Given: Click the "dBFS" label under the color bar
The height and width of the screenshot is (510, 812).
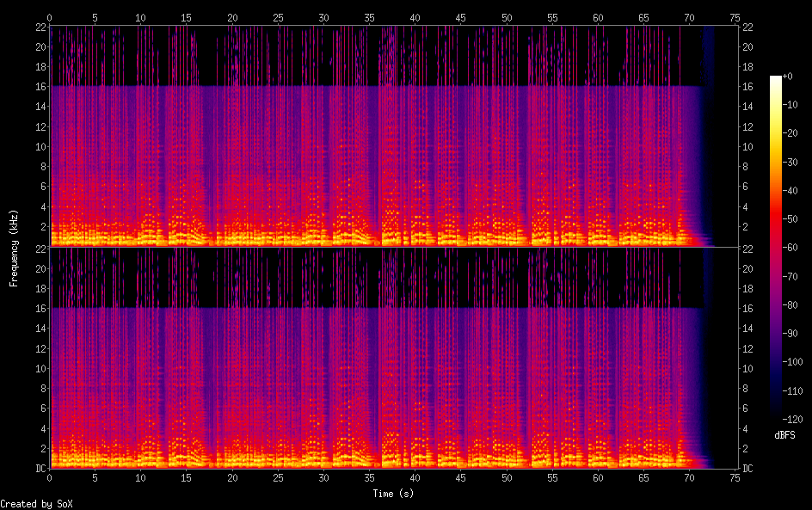Looking at the screenshot, I should (x=784, y=436).
